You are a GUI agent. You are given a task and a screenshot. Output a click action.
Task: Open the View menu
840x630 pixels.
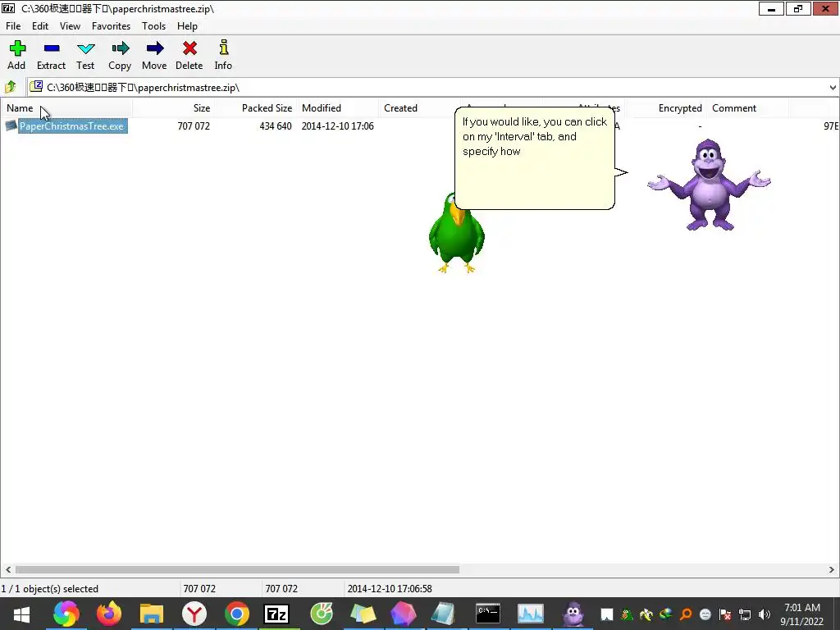(x=71, y=25)
